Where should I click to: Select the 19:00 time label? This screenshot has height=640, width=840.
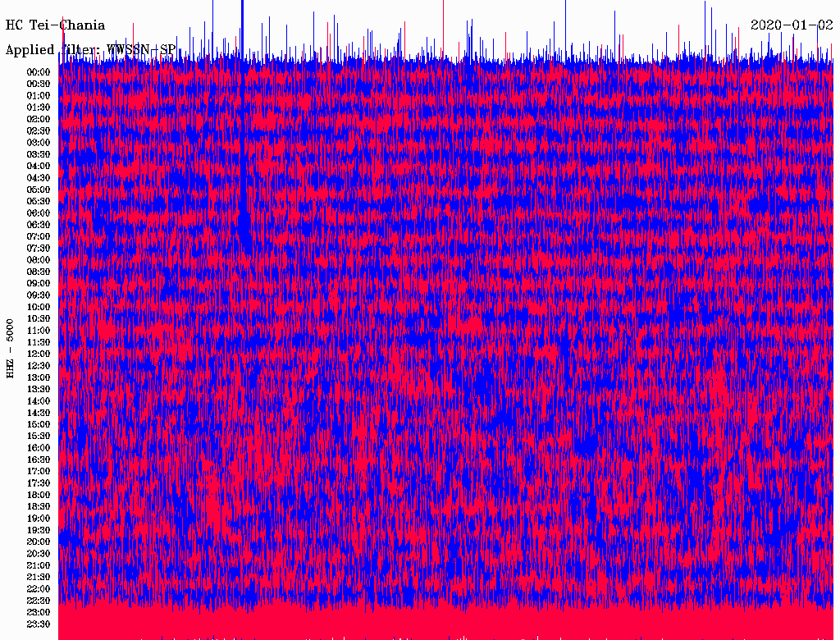click(39, 519)
